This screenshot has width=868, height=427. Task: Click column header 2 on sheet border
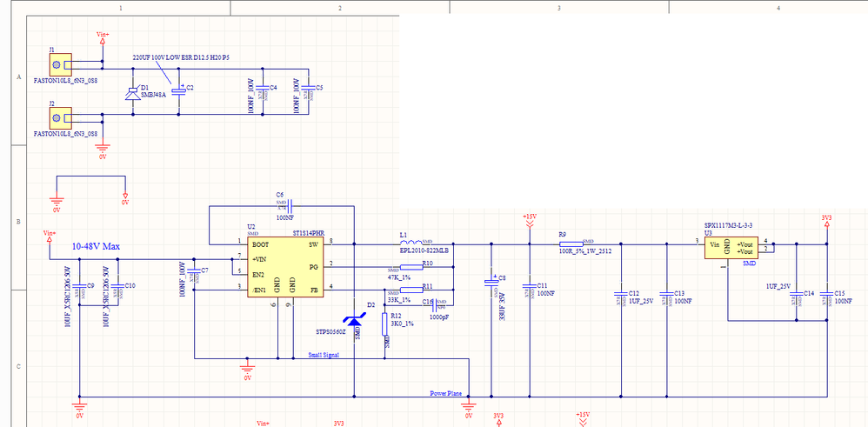coord(340,8)
